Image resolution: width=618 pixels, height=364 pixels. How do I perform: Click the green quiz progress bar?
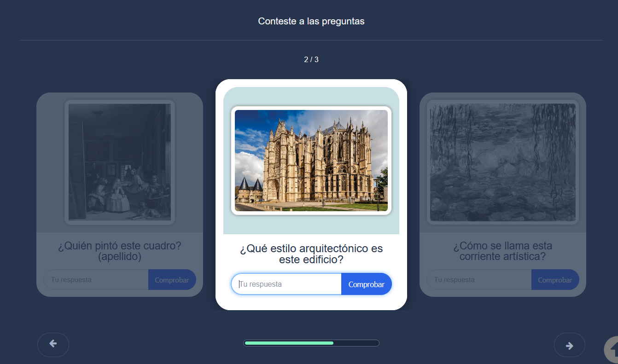(x=289, y=343)
